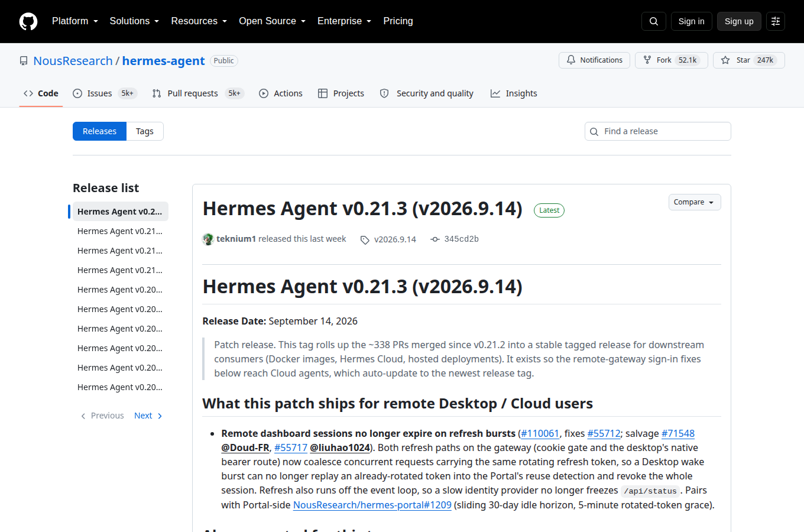Expand the Resources menu
804x532 pixels.
tap(199, 21)
